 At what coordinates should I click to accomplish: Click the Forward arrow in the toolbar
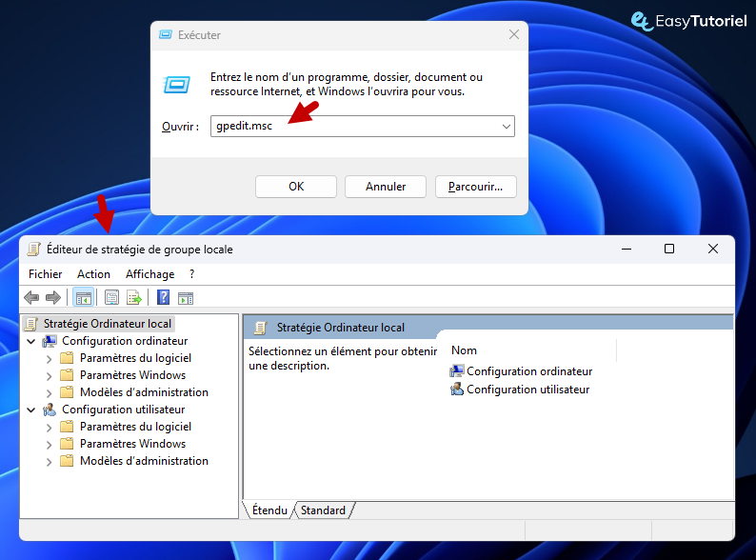point(53,298)
